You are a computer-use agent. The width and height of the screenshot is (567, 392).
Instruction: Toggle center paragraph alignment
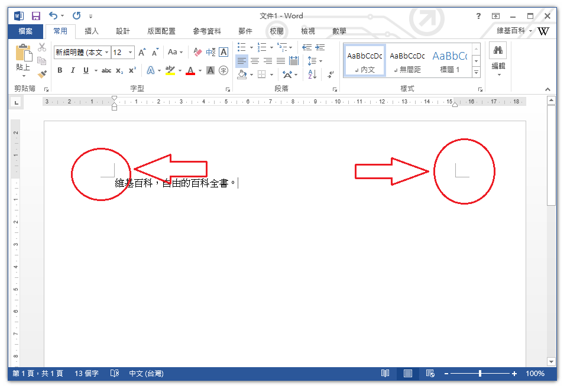[x=255, y=60]
